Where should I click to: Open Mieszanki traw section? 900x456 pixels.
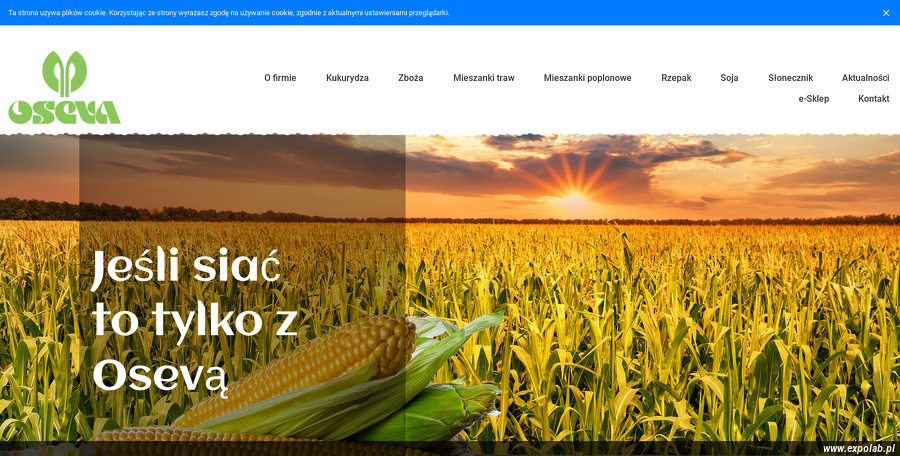click(484, 78)
